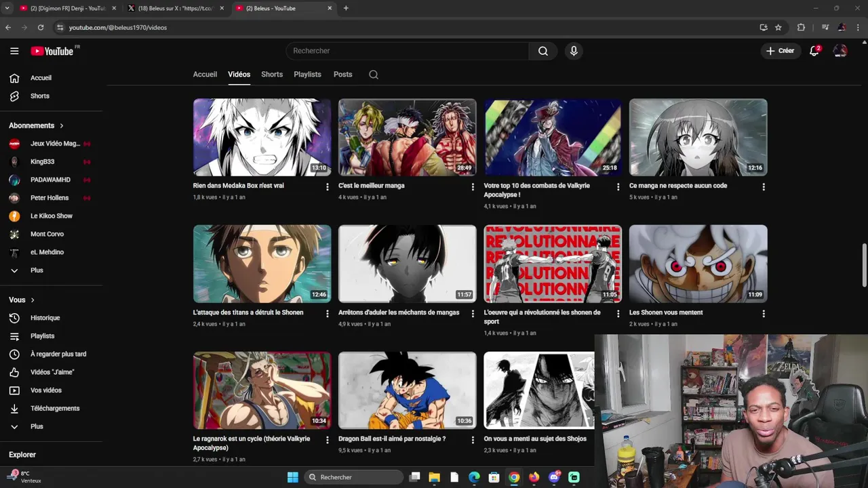868x488 pixels.
Task: Open the YouTube hamburger guide menu
Action: coord(14,51)
